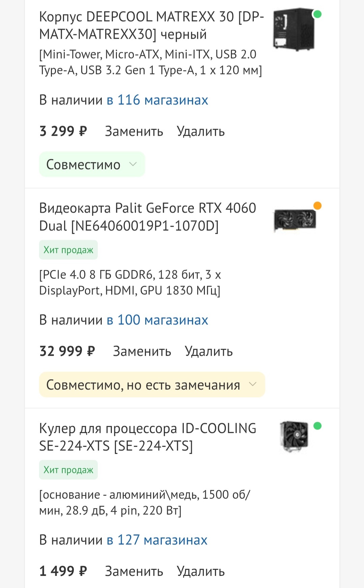Click 'Удалить' for ID-COOLING cooler
The height and width of the screenshot is (588, 364).
click(201, 571)
